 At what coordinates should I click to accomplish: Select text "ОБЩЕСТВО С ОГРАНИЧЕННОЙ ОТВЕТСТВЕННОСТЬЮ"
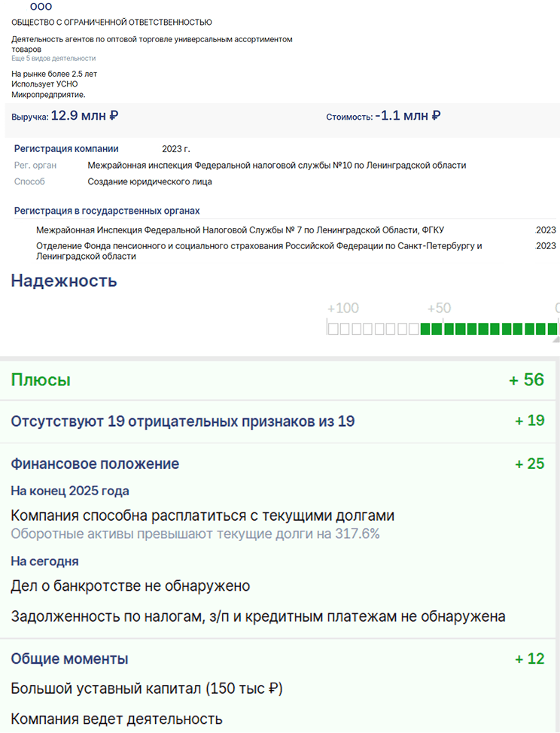(111, 23)
